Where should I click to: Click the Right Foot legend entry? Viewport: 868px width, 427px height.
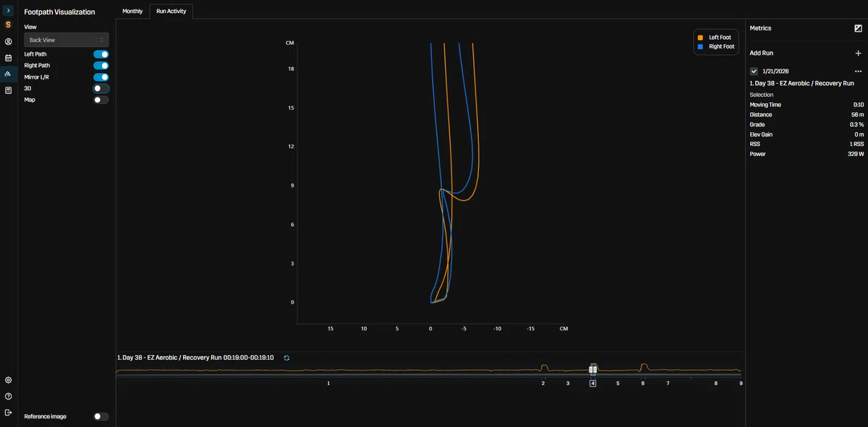(716, 46)
